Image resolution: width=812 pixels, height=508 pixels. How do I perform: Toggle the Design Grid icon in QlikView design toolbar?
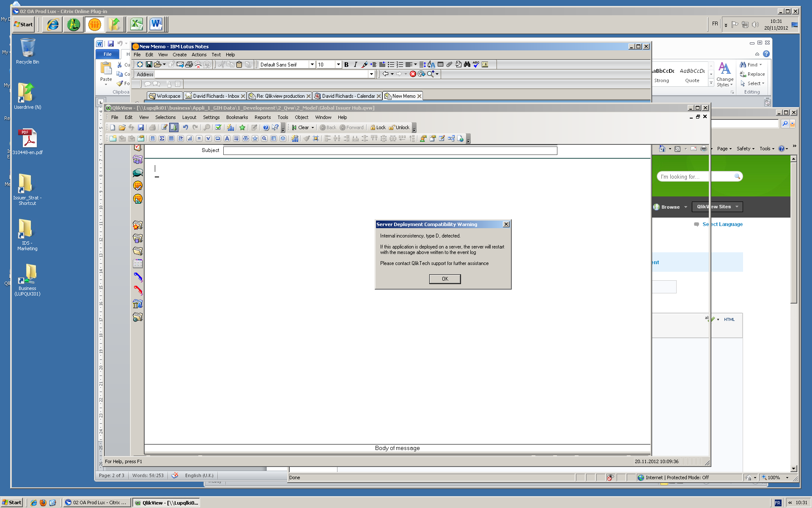(316, 138)
